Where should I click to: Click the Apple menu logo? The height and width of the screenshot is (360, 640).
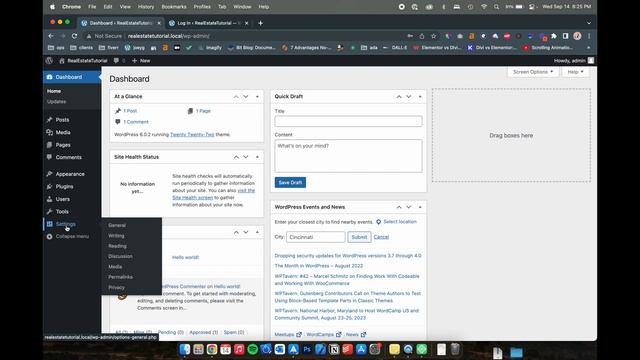pyautogui.click(x=52, y=7)
